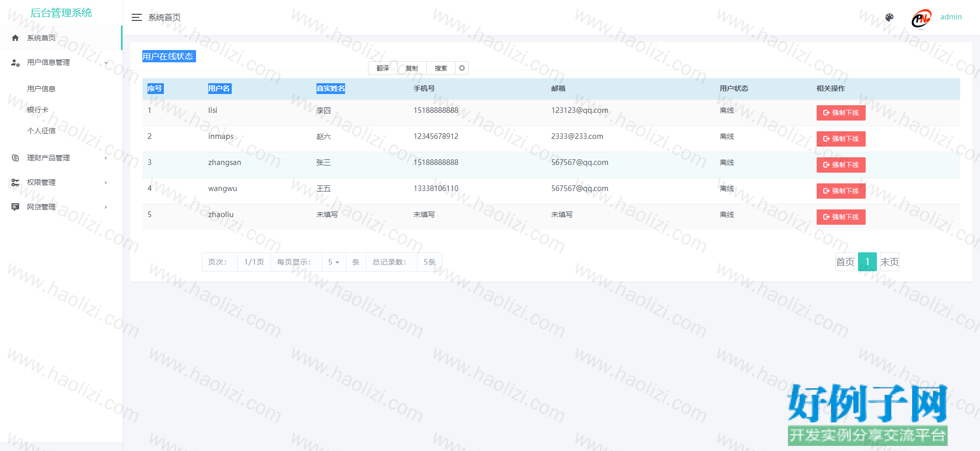
Task: Click the 用户名 column header
Action: coord(219,88)
